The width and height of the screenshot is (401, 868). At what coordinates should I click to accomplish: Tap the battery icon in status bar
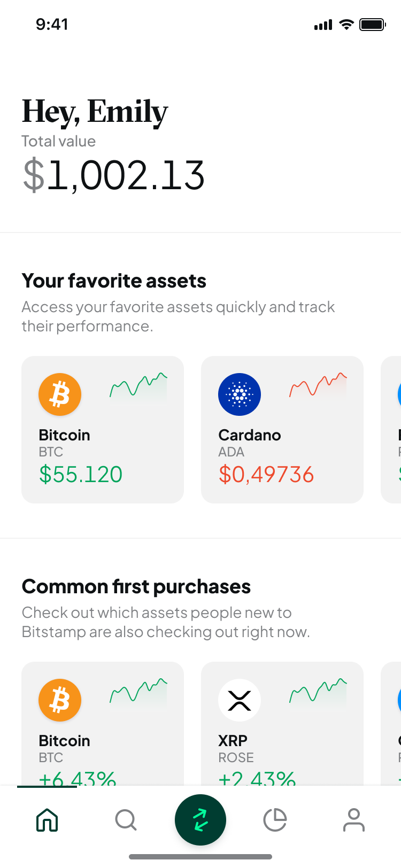pos(372,25)
